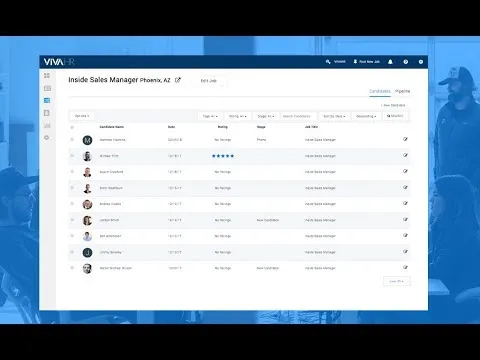
Task: Expand the Rating: All filter
Action: (x=238, y=116)
